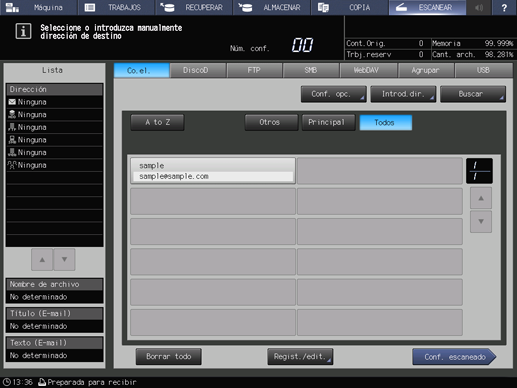Select the sample@sample.com address entry

click(213, 171)
